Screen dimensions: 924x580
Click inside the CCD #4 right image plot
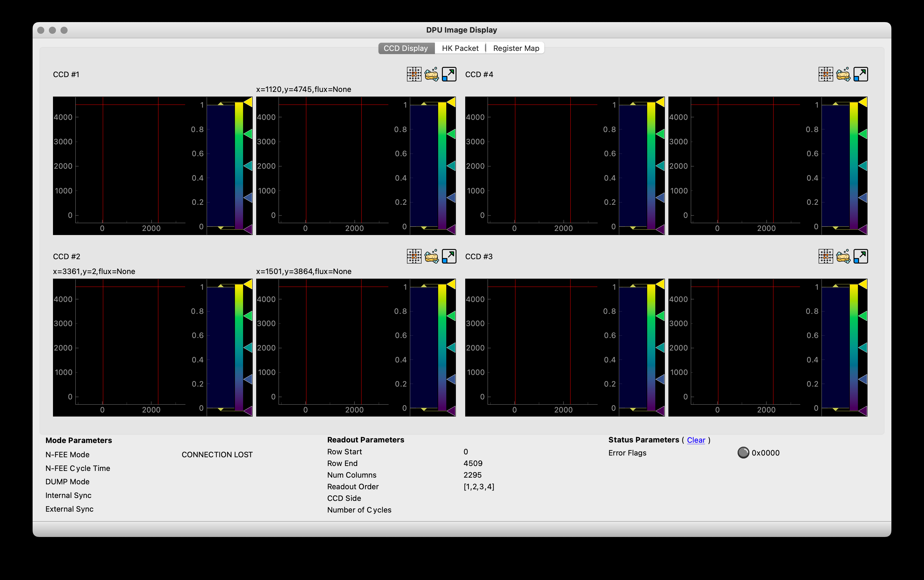coord(746,160)
